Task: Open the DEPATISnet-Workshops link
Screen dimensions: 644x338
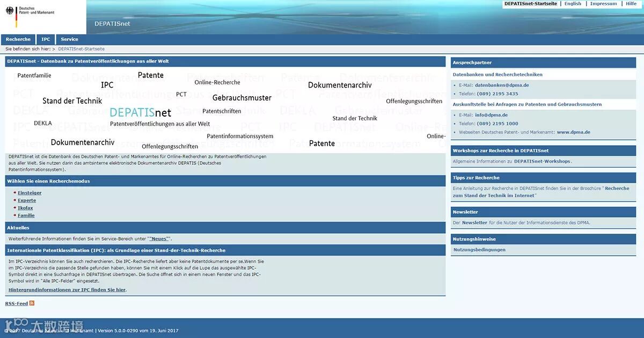Action: coord(542,161)
